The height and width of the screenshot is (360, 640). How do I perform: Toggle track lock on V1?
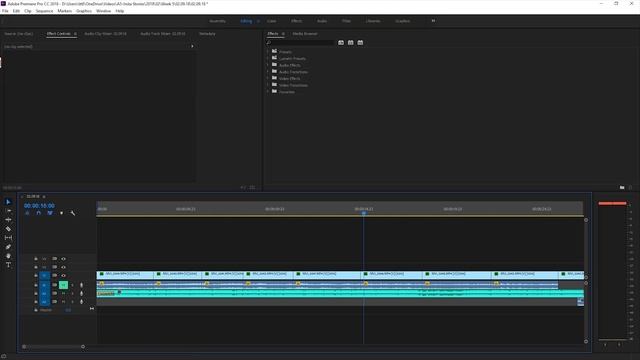[36, 276]
